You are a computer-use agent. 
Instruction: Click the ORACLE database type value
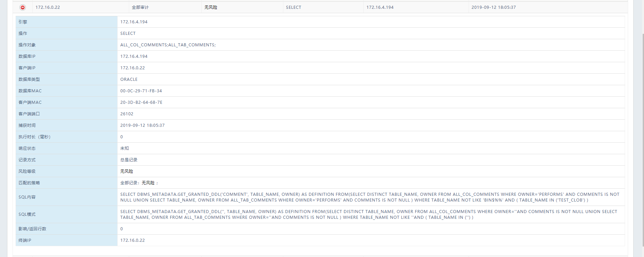pyautogui.click(x=129, y=79)
